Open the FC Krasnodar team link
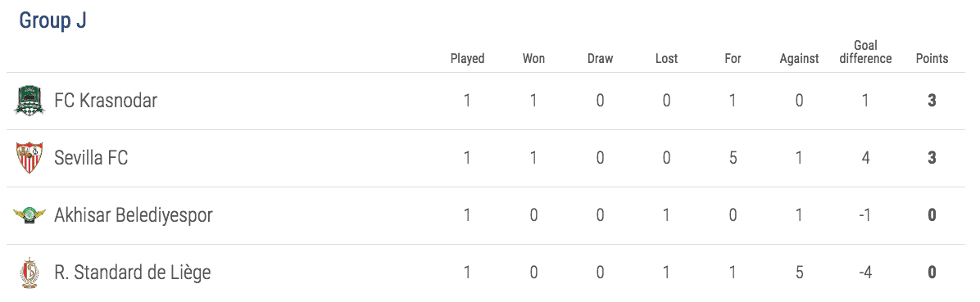 [106, 101]
